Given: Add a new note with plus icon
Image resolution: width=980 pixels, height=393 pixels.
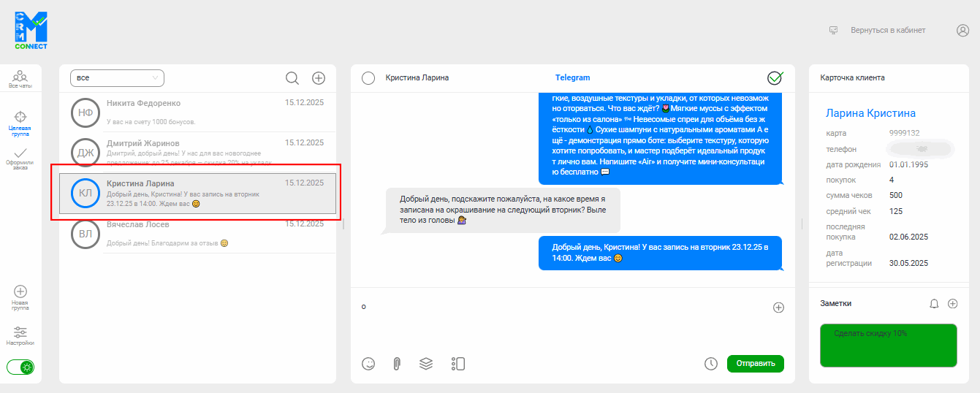Looking at the screenshot, I should point(952,304).
